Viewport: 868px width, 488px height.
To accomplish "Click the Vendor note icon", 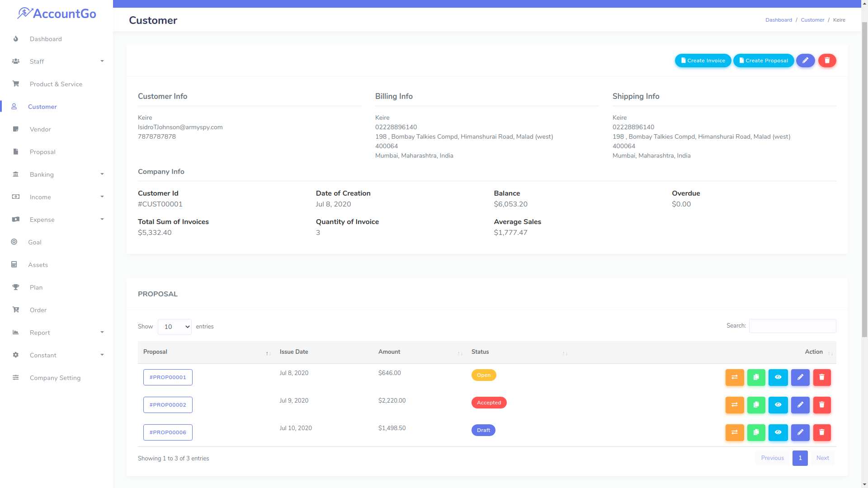I will [x=16, y=129].
